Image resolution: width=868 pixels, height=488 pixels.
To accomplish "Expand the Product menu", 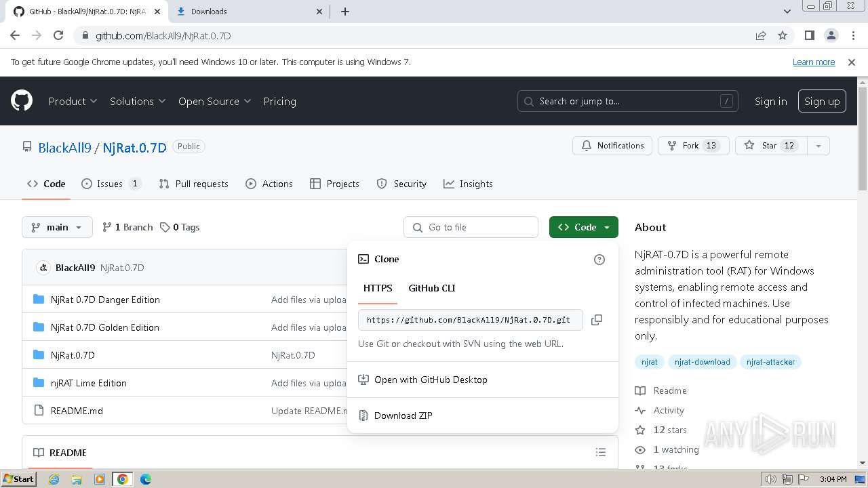I will (73, 101).
